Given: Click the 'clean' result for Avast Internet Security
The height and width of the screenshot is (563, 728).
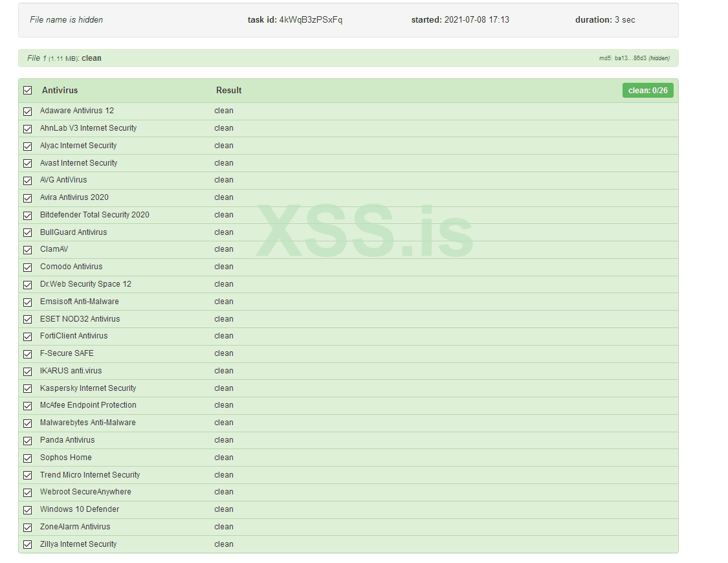Looking at the screenshot, I should click(x=224, y=163).
